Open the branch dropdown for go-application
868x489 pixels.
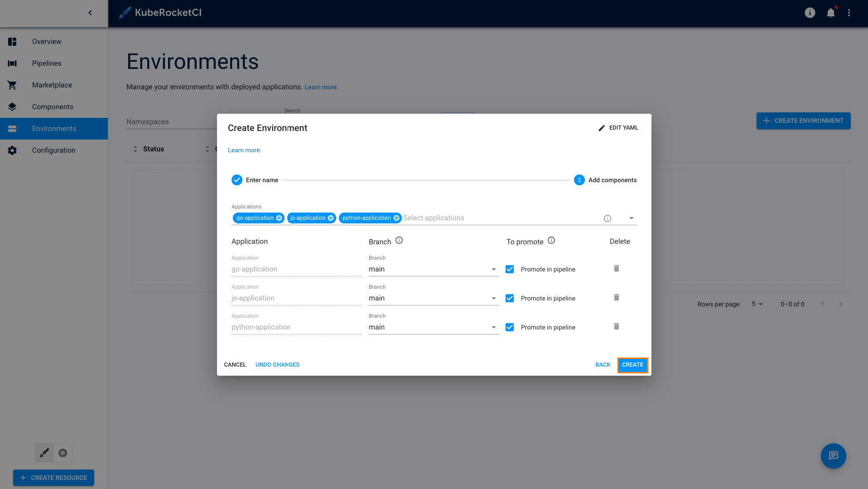(x=493, y=269)
